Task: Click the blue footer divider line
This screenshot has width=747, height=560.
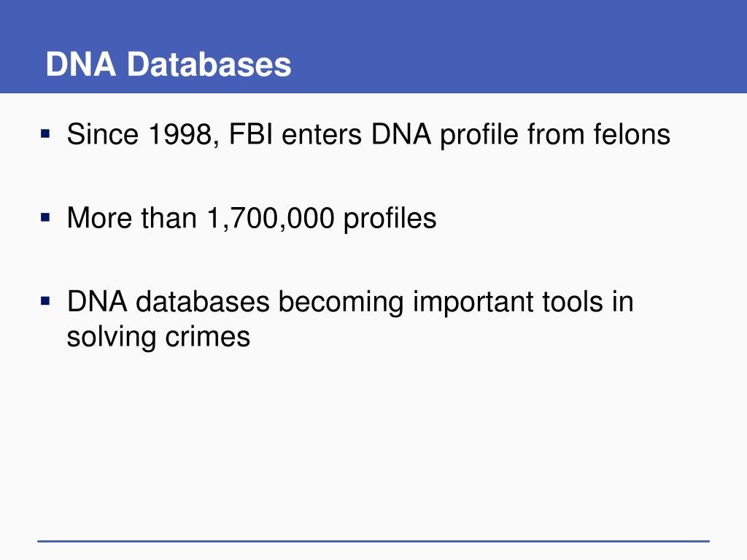Action: (x=373, y=541)
